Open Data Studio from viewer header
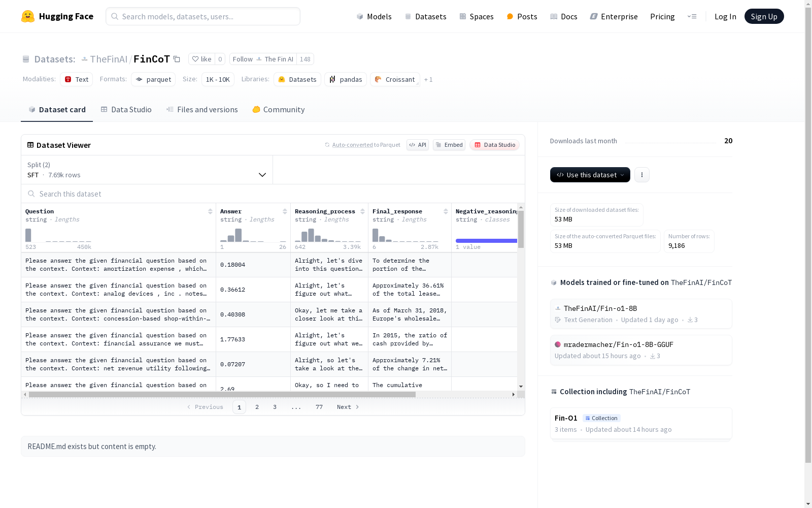812x508 pixels. 494,145
